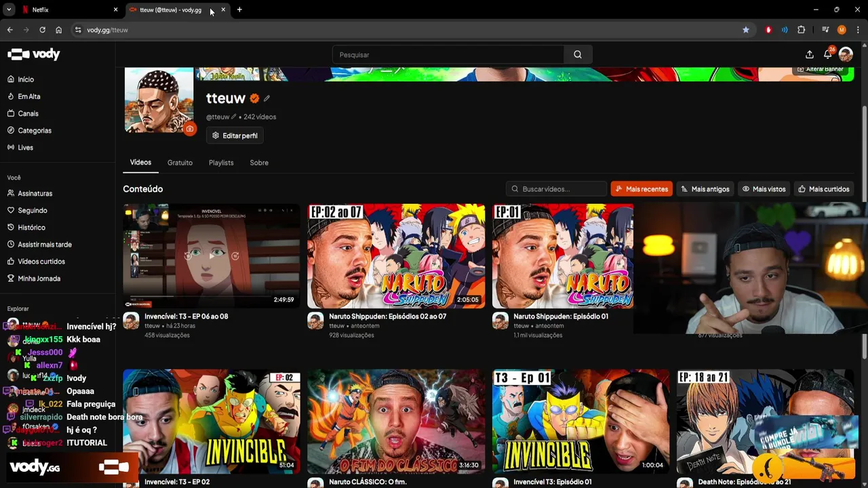The image size is (868, 488).
Task: Open Invincible T3 Ep 01 thumbnail
Action: point(580,421)
